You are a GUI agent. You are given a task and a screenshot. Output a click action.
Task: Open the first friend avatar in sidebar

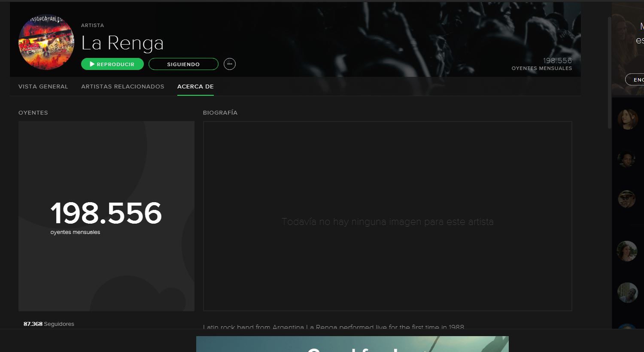(627, 119)
